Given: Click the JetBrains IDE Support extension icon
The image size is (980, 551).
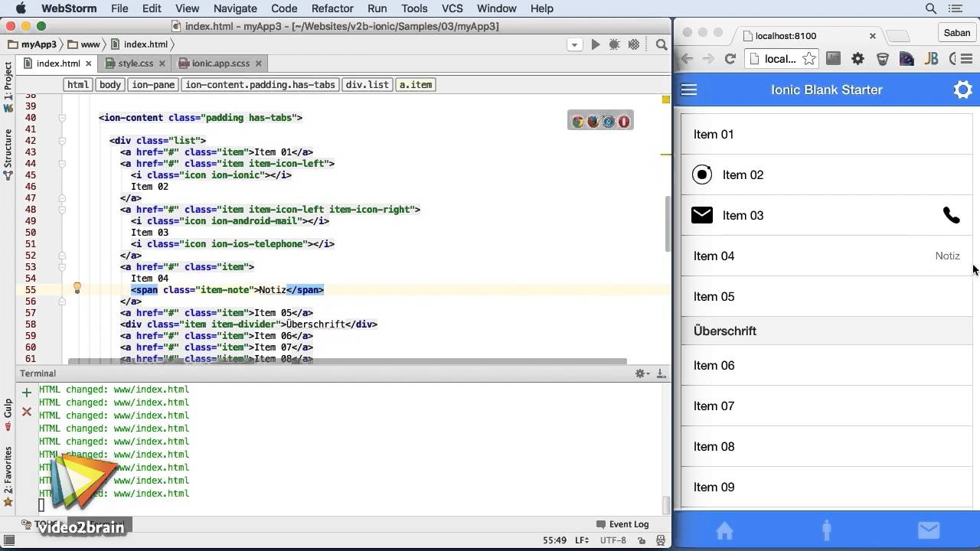Looking at the screenshot, I should coord(931,59).
